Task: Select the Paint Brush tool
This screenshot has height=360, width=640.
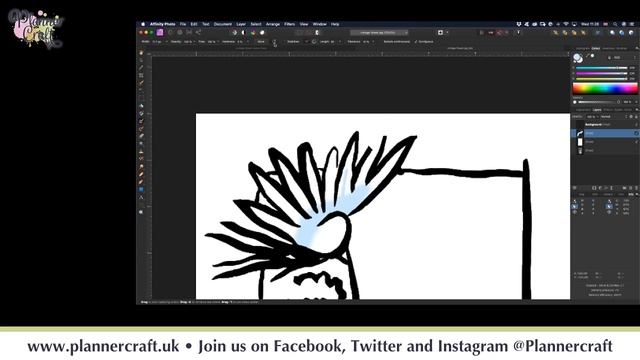Action: 141,121
